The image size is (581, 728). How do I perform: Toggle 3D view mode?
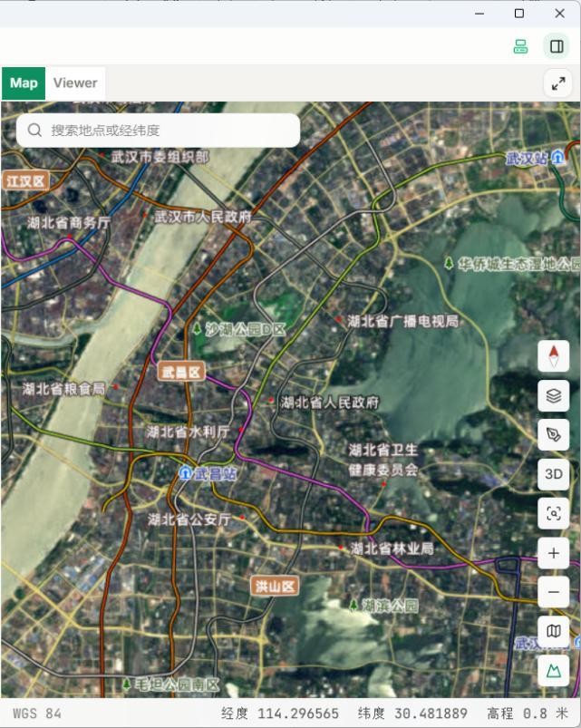pyautogui.click(x=553, y=474)
